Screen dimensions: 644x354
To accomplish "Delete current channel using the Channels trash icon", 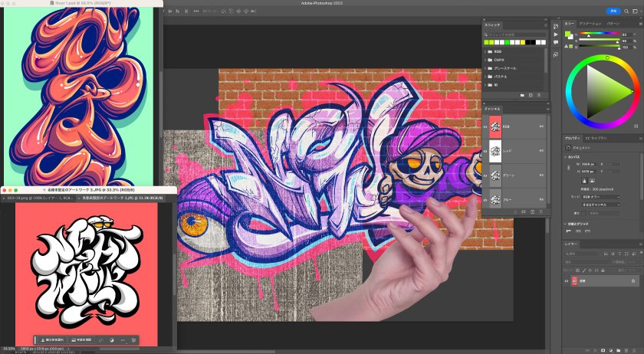I will 541,211.
